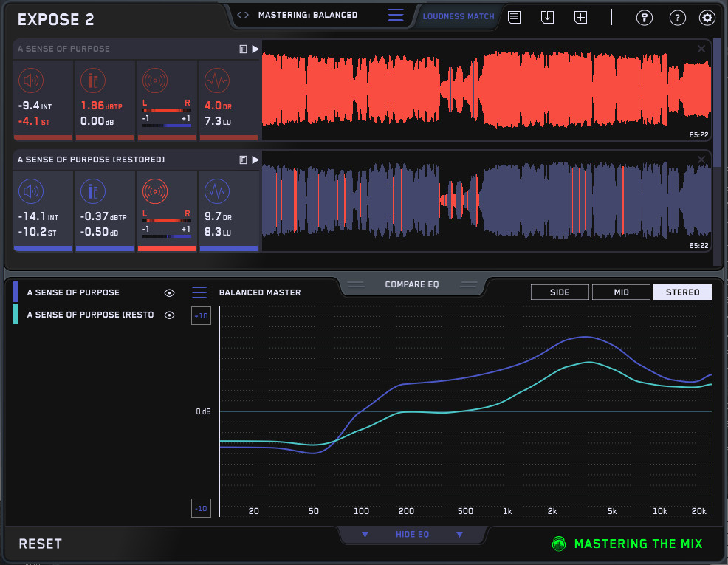Select the stereo field icon of restored track
The height and width of the screenshot is (565, 728).
pyautogui.click(x=154, y=191)
